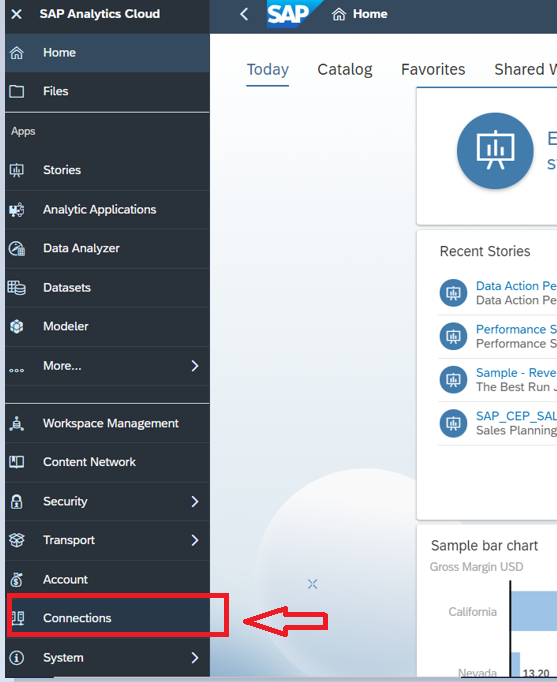Close the SAP Analytics Cloud navigation panel
Image resolution: width=557 pixels, height=682 pixels.
(x=17, y=14)
